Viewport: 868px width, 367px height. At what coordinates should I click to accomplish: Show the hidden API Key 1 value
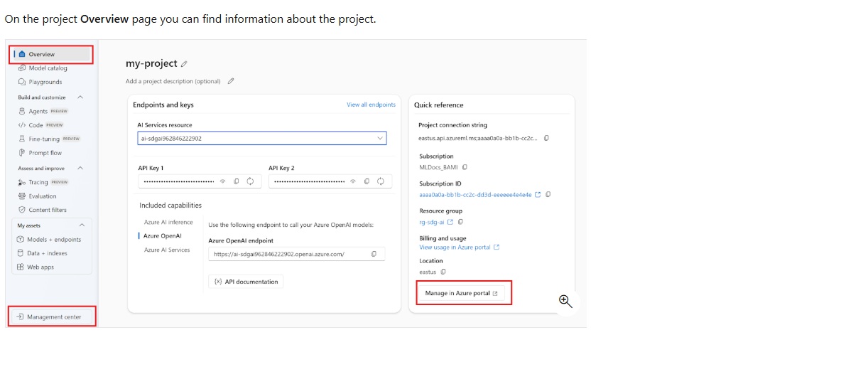pyautogui.click(x=223, y=181)
